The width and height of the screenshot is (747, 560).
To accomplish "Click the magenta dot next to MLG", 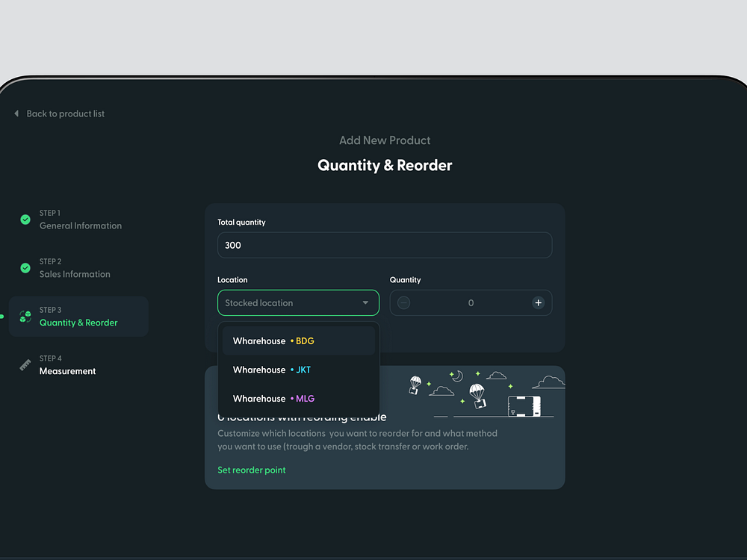I will pyautogui.click(x=291, y=398).
